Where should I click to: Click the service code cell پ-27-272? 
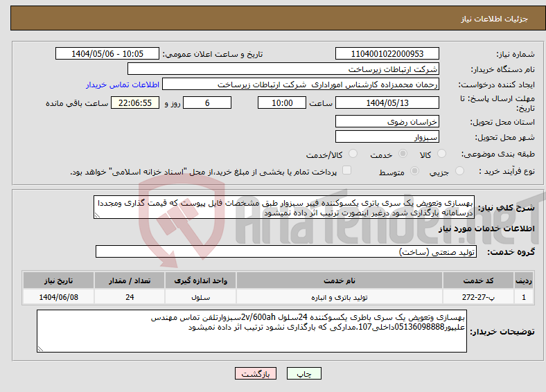[479, 297]
